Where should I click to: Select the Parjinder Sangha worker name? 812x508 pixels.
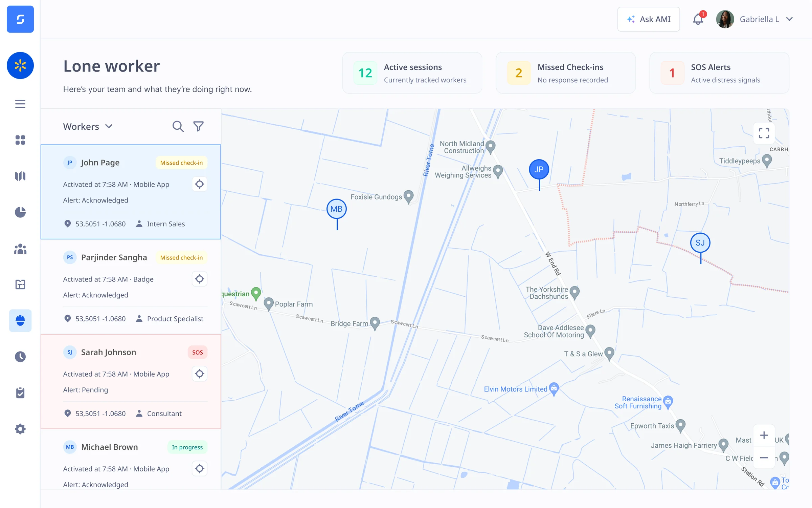pyautogui.click(x=114, y=257)
